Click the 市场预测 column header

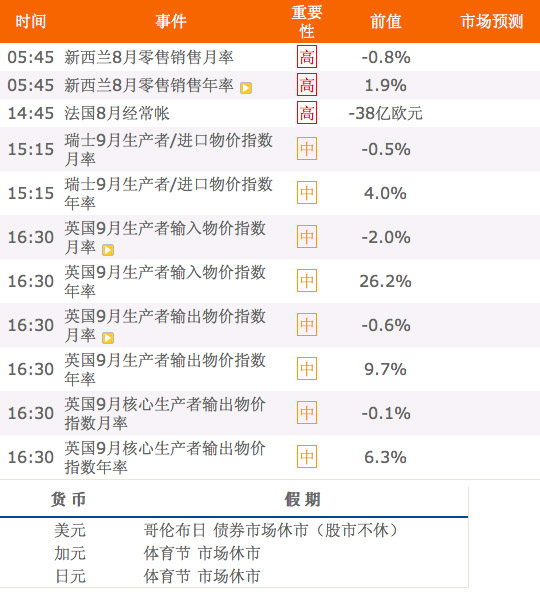click(x=492, y=21)
